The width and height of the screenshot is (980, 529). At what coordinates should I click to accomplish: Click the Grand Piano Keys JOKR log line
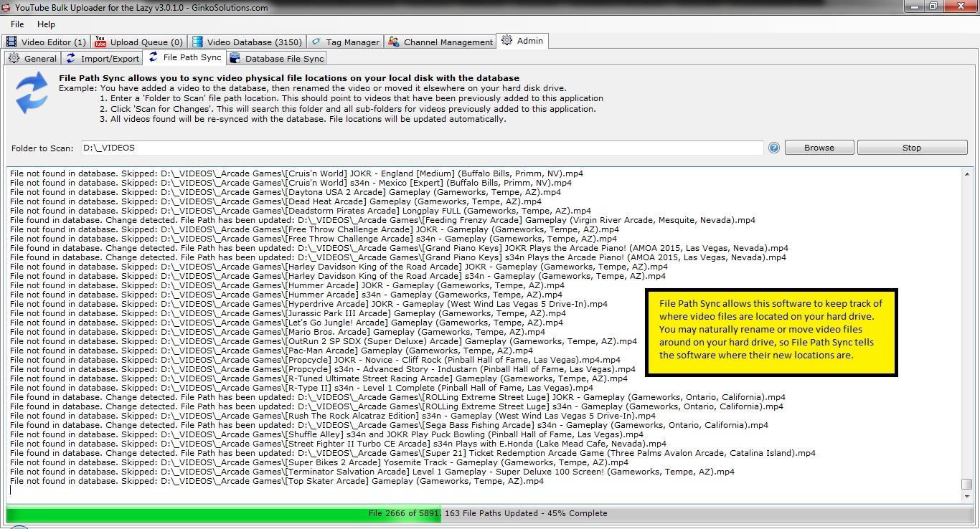399,248
